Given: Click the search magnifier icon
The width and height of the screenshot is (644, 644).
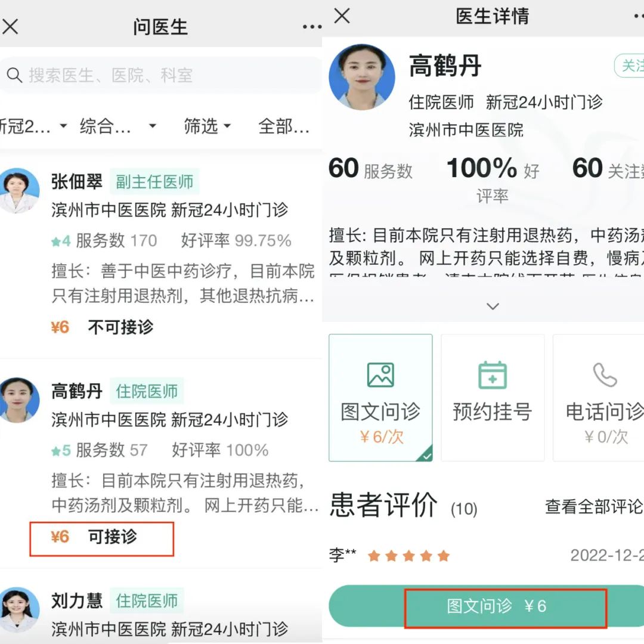Looking at the screenshot, I should pyautogui.click(x=14, y=75).
